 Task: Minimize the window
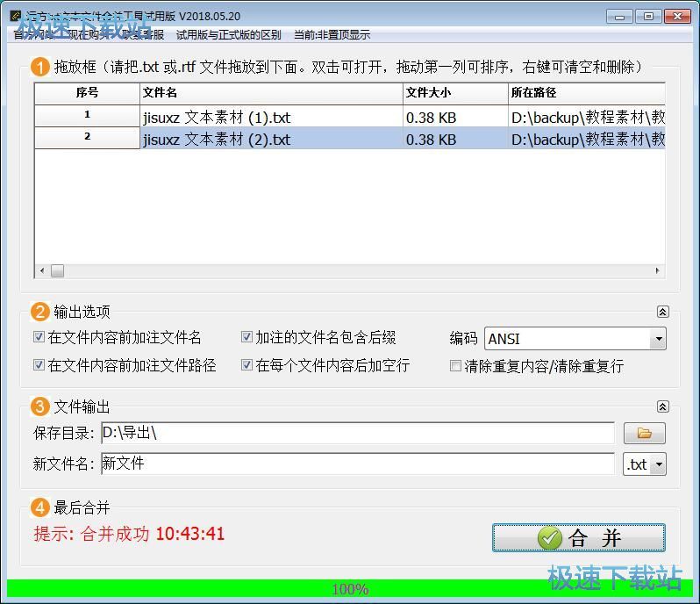click(619, 17)
